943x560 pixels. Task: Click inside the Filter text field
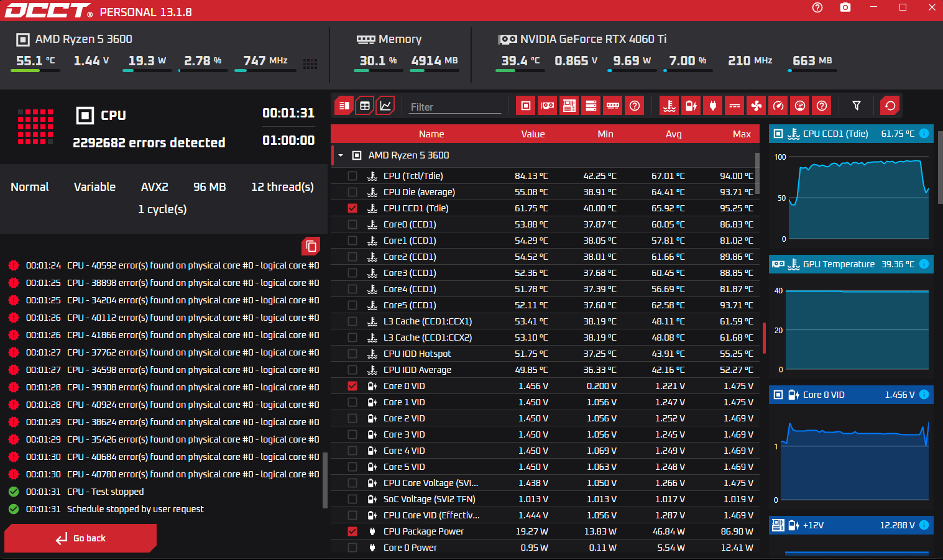coord(455,107)
